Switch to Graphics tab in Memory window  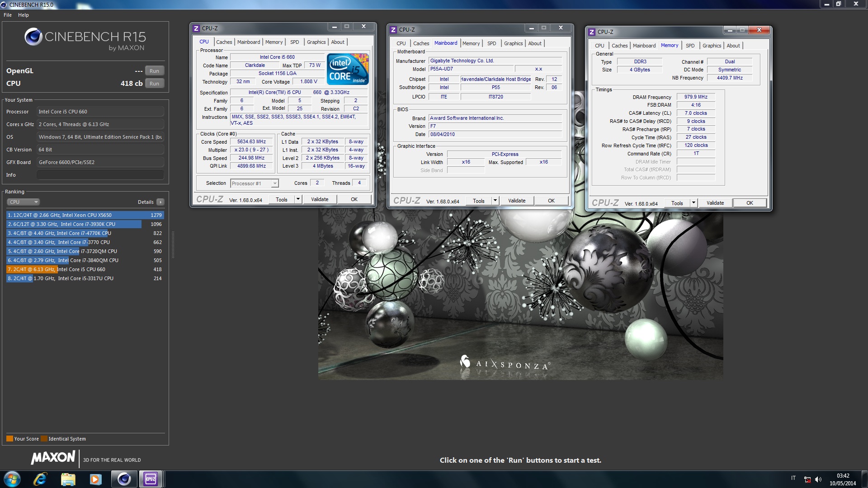tap(712, 46)
